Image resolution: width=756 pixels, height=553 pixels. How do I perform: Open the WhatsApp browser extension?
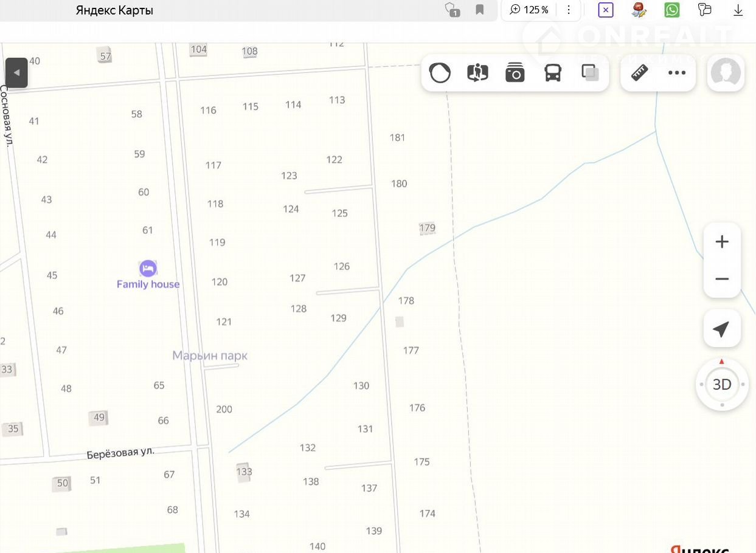672,10
